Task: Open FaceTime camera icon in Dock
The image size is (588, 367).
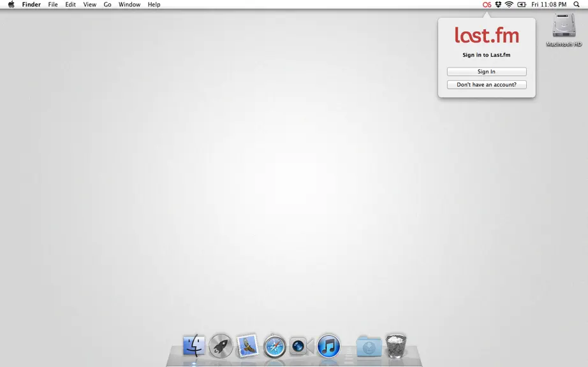Action: 302,346
